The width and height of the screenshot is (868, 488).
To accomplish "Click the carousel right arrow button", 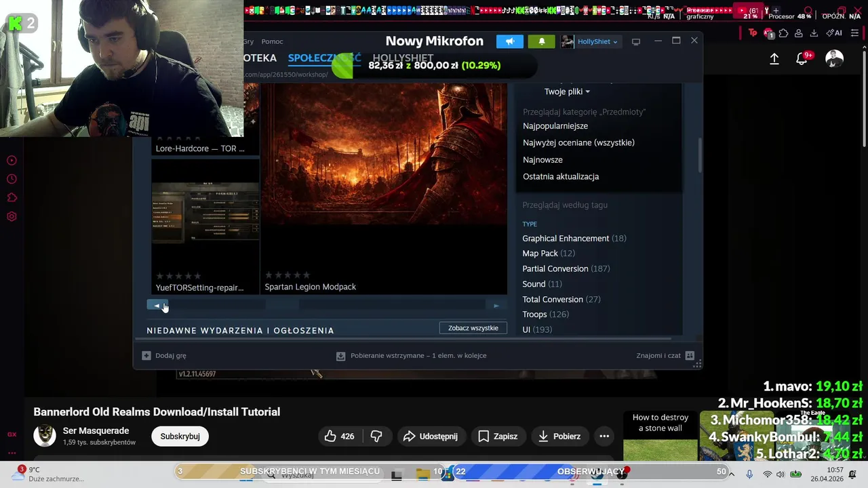I will tap(496, 306).
